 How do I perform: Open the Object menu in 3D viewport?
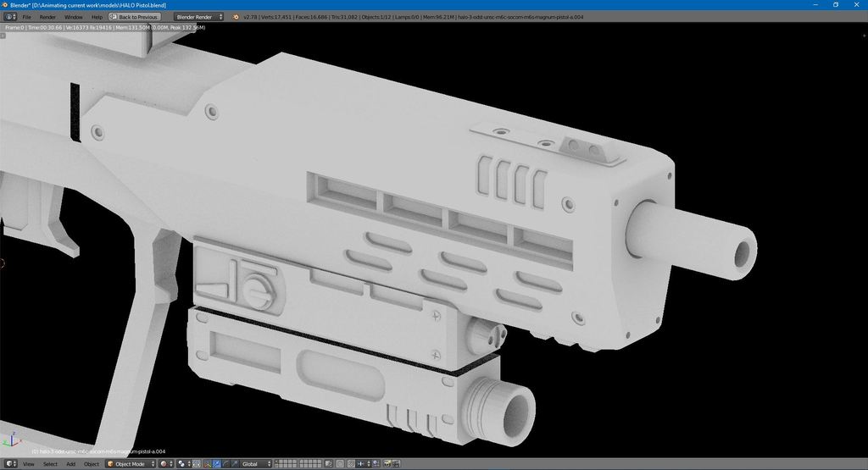click(x=92, y=464)
